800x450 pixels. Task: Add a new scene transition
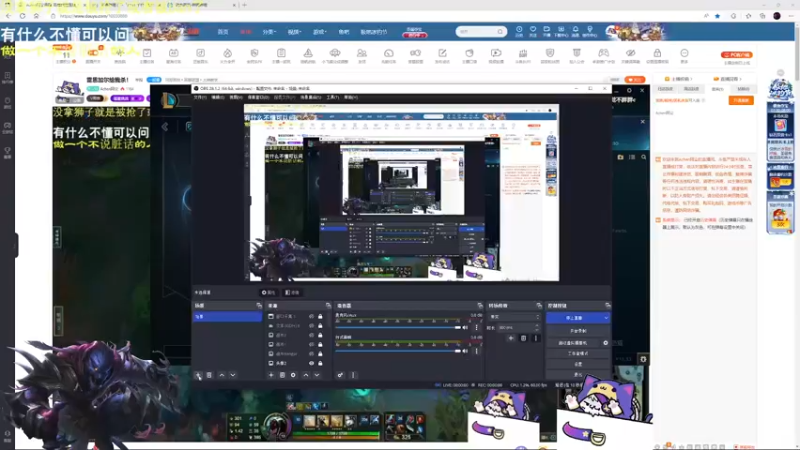[x=511, y=338]
